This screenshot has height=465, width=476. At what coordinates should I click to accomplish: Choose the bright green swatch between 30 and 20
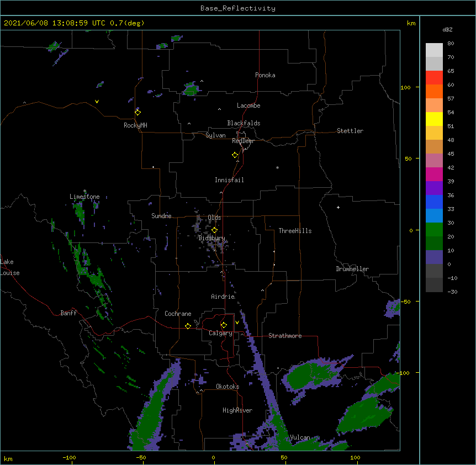point(434,230)
